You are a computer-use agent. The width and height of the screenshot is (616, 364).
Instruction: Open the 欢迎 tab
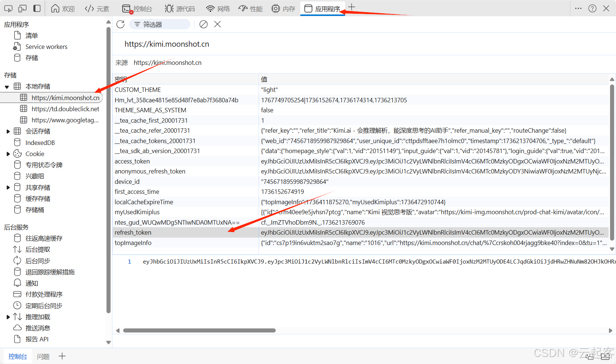pos(63,9)
